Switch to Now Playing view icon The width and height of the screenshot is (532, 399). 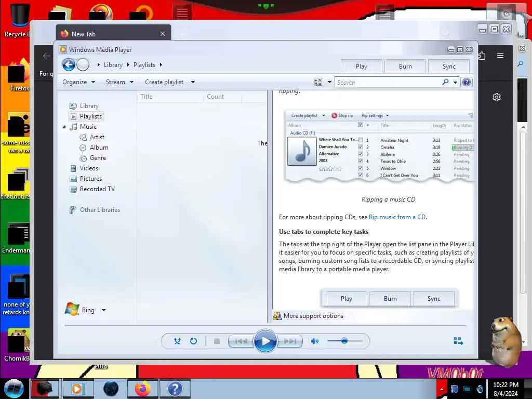[458, 341]
